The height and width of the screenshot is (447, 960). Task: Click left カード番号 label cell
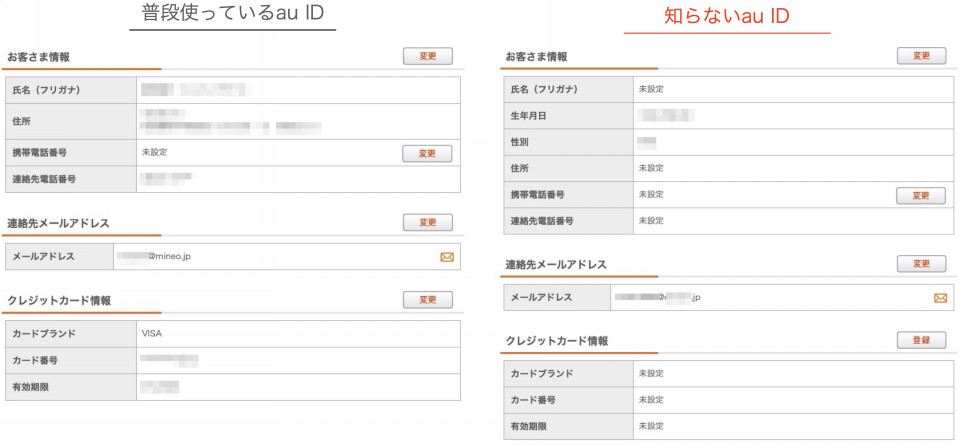[x=70, y=361]
